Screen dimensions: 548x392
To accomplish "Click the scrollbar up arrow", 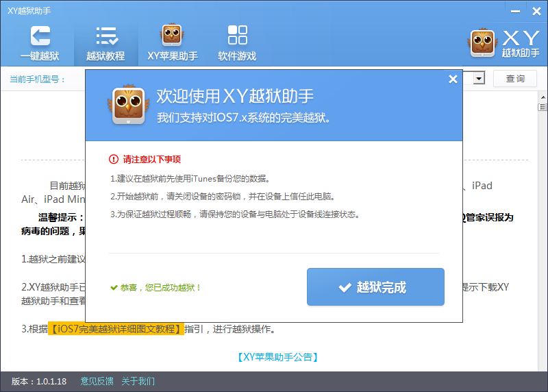I will [x=543, y=97].
